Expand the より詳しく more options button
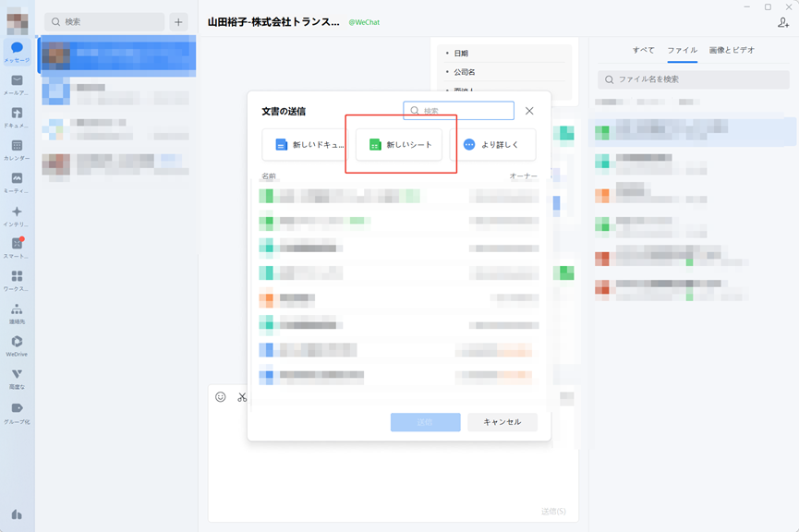The width and height of the screenshot is (799, 532). [492, 145]
